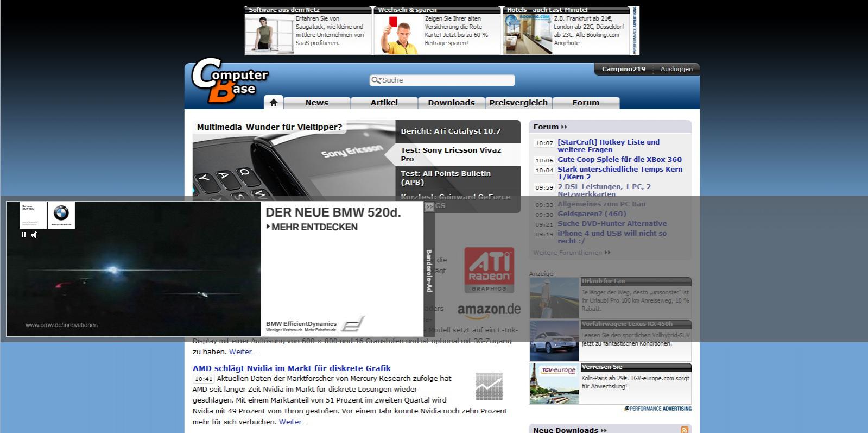The image size is (868, 433).
Task: Open Hotels - auch Last-Minute! banner ad
Action: pyautogui.click(x=566, y=30)
